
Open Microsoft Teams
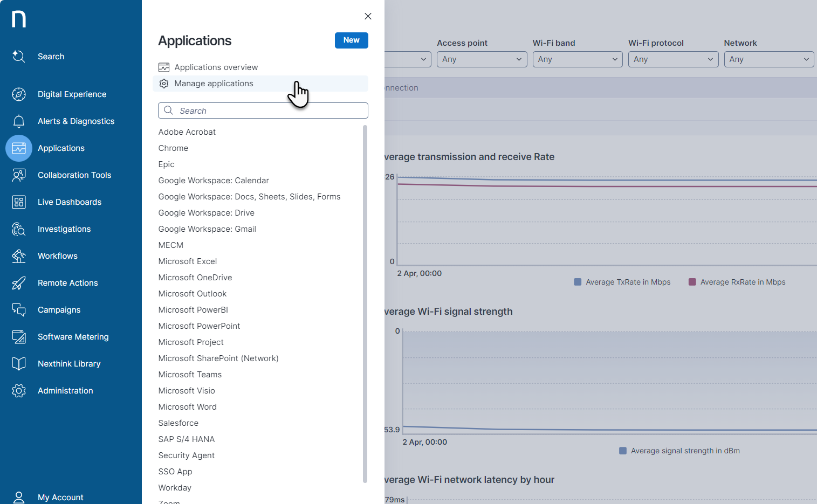pyautogui.click(x=190, y=375)
